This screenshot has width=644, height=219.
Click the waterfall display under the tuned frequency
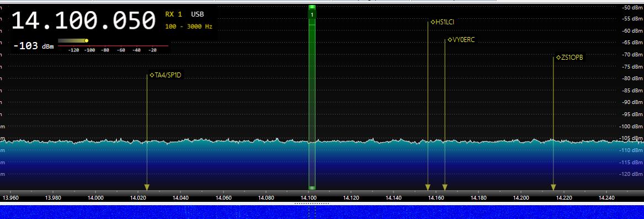[x=312, y=212]
